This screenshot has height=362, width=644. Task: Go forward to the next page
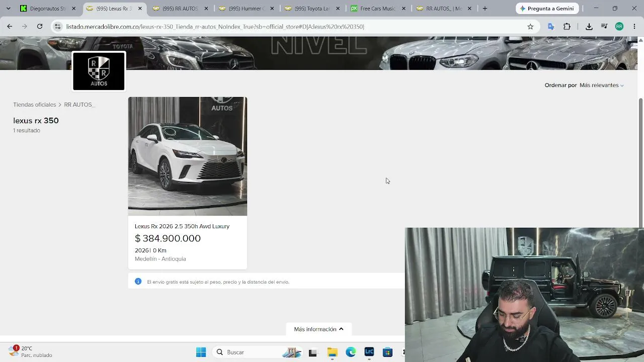tap(24, 27)
